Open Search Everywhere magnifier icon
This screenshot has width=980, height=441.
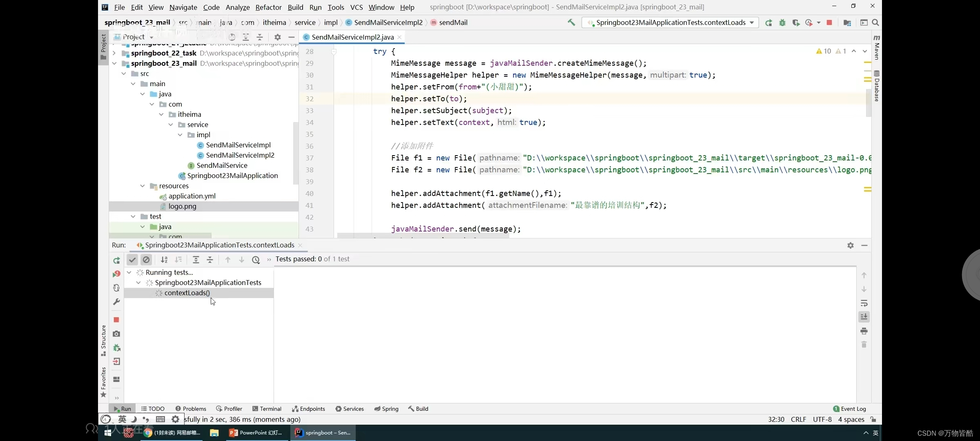point(875,22)
